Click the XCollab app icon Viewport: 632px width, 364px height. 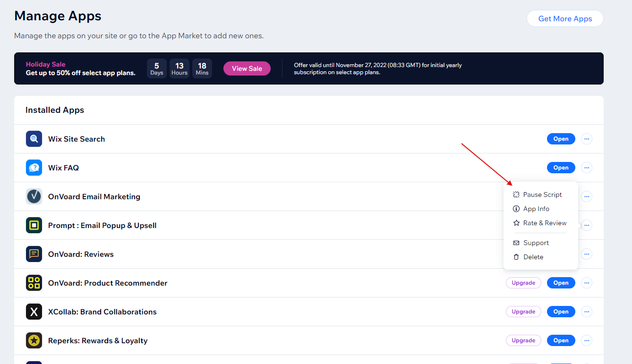[34, 312]
